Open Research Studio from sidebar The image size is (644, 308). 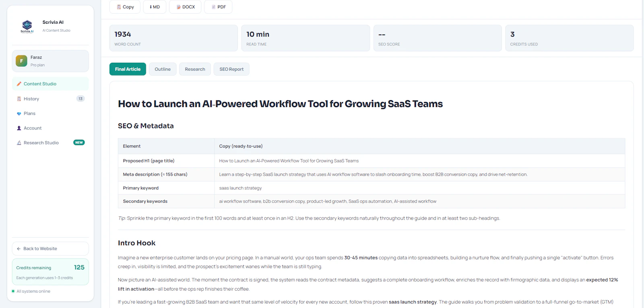click(x=50, y=143)
